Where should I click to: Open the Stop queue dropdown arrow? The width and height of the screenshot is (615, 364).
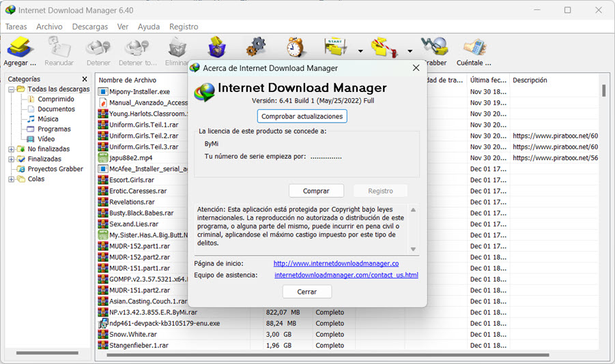click(410, 51)
